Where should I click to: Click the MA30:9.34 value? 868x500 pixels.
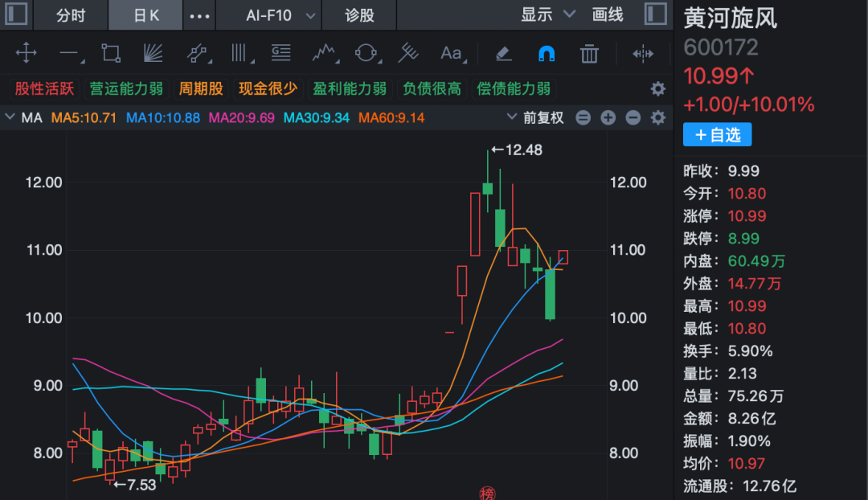pos(316,117)
